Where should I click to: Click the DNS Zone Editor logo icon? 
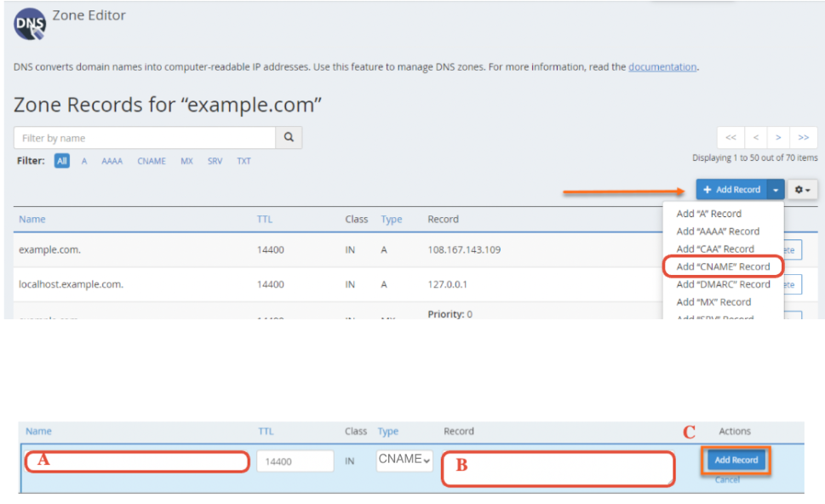click(x=30, y=25)
